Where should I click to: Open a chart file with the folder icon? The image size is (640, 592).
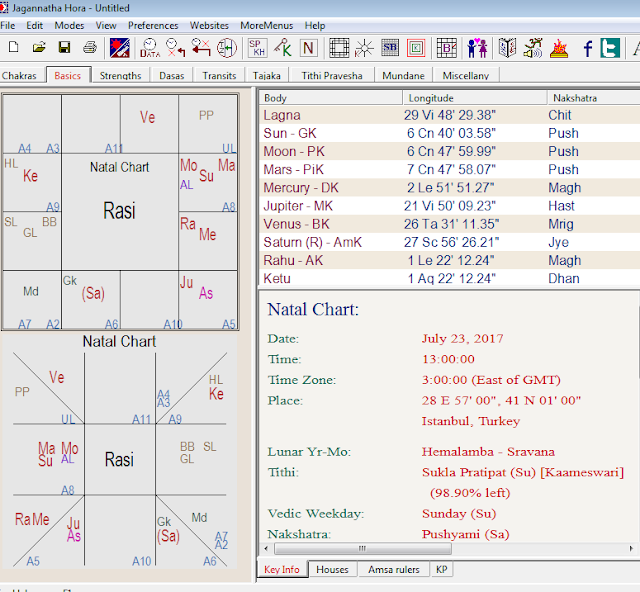pyautogui.click(x=39, y=47)
